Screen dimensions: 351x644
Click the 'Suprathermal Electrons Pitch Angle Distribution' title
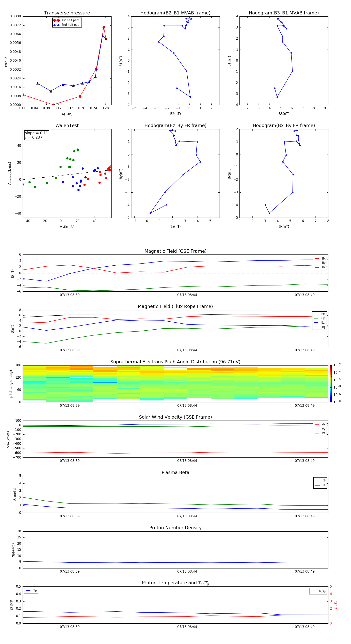tap(175, 362)
